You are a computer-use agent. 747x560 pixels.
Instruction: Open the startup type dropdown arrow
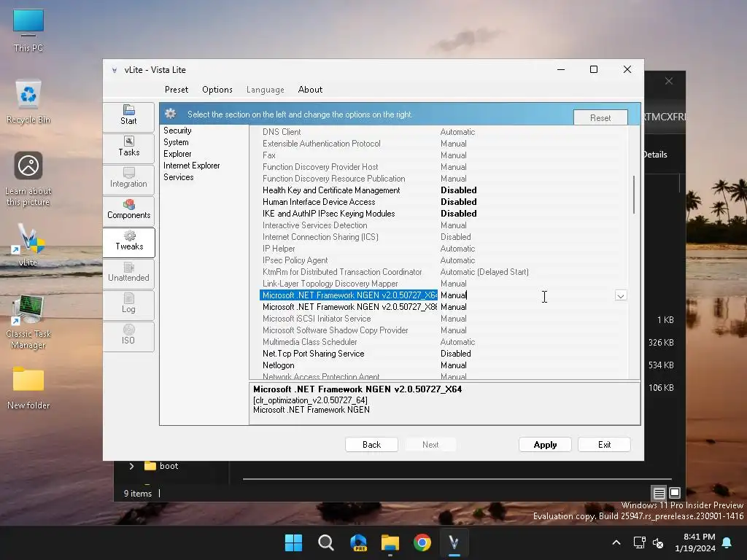pos(620,296)
